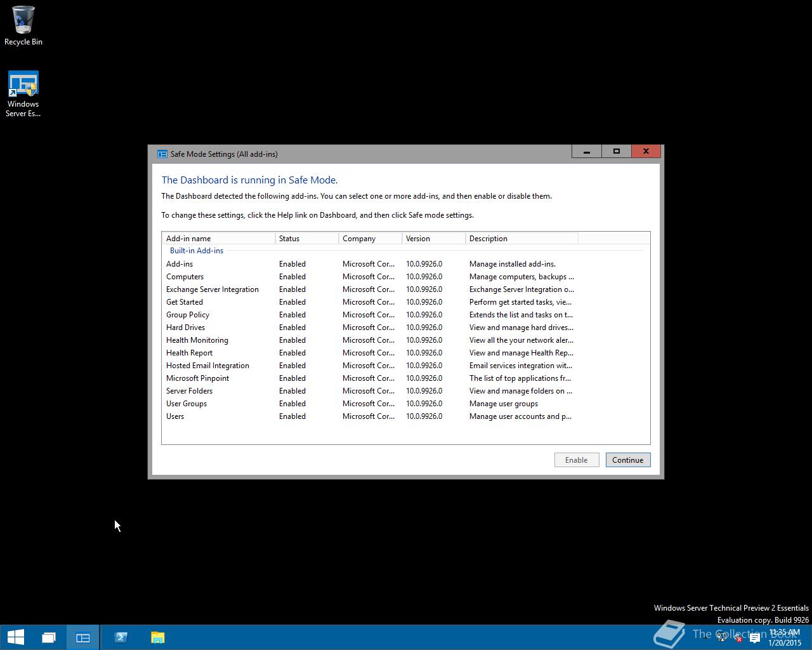812x650 pixels.
Task: Click Microsoft Cor... company in Get Started row
Action: (x=369, y=302)
